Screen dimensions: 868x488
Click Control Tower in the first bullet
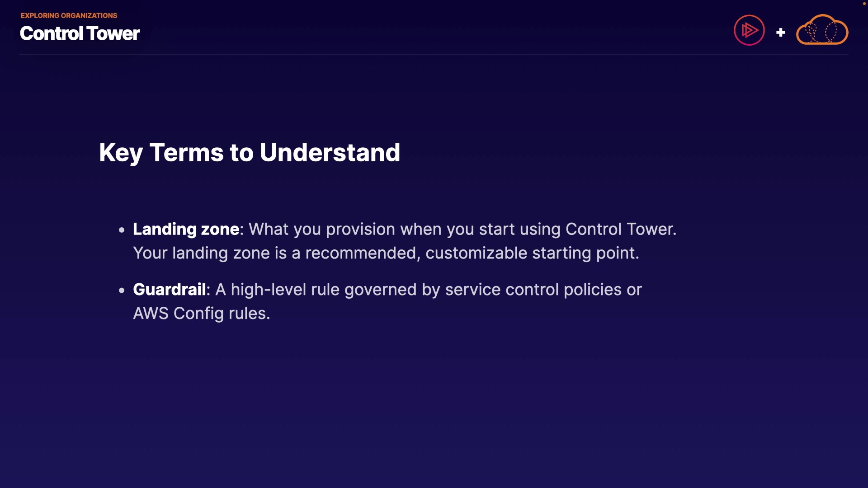coord(620,229)
